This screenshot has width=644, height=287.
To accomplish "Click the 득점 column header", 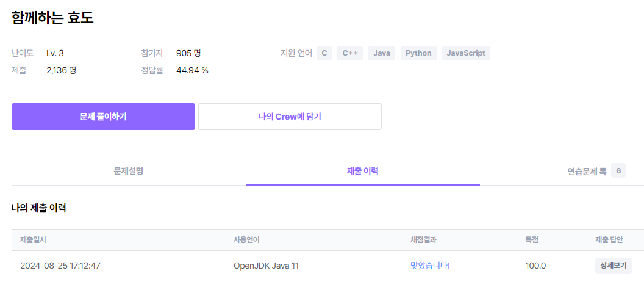I will click(x=531, y=240).
